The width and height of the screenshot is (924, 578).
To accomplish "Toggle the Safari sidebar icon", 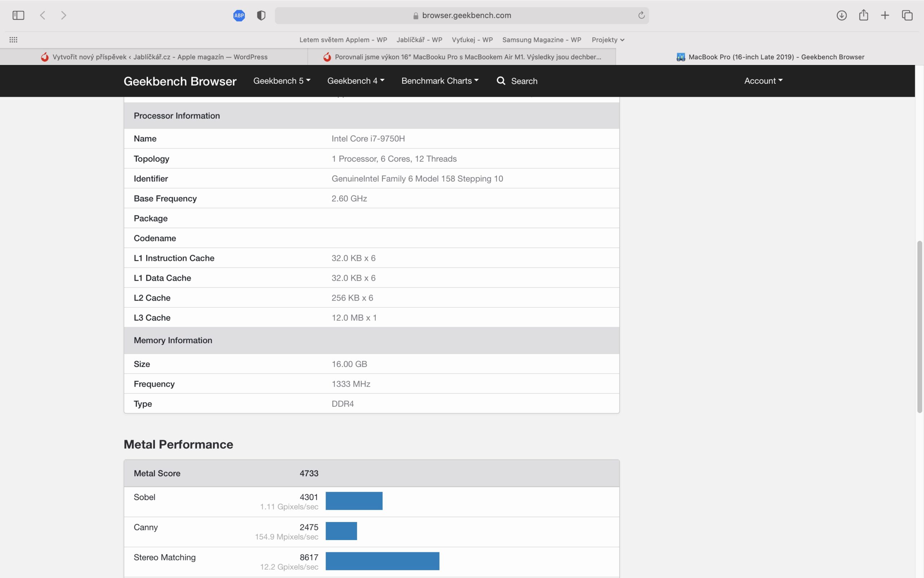I will click(18, 15).
